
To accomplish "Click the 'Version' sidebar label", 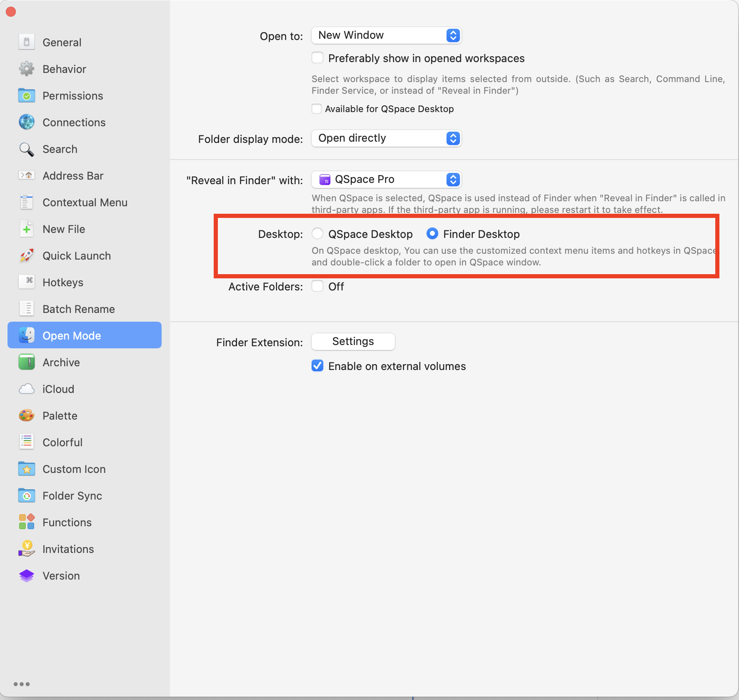I will pyautogui.click(x=61, y=576).
